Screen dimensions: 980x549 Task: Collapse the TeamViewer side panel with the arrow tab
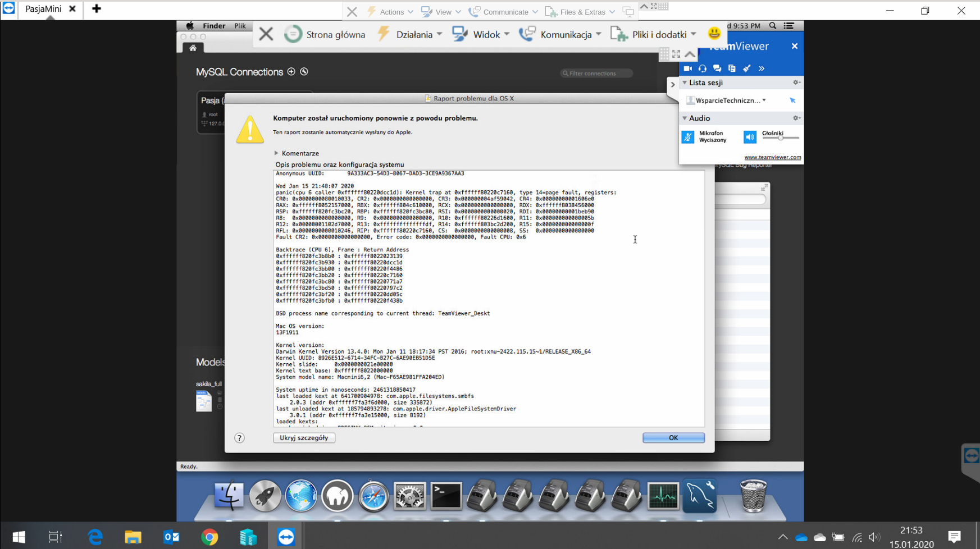[673, 85]
